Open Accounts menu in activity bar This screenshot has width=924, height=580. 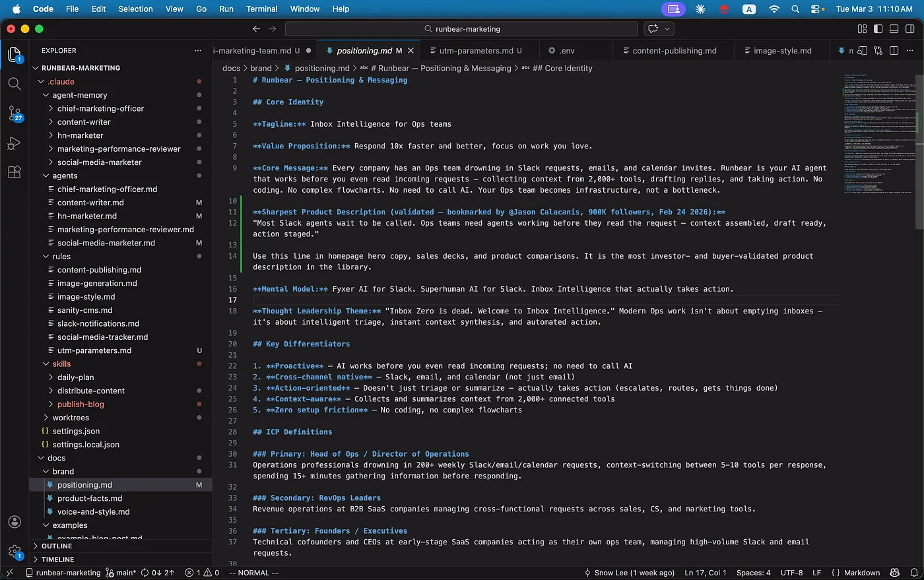[15, 522]
